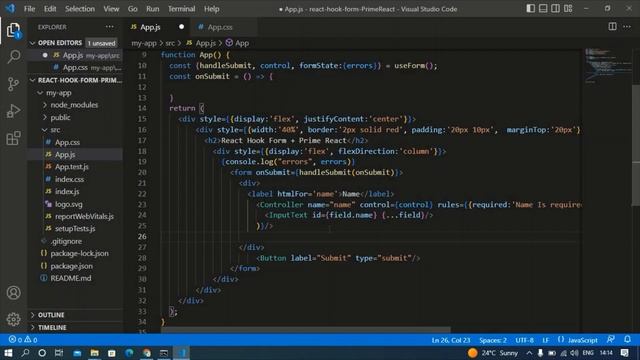Open Chrome from the taskbar
Viewport: 640px width, 360px height.
(x=147, y=353)
